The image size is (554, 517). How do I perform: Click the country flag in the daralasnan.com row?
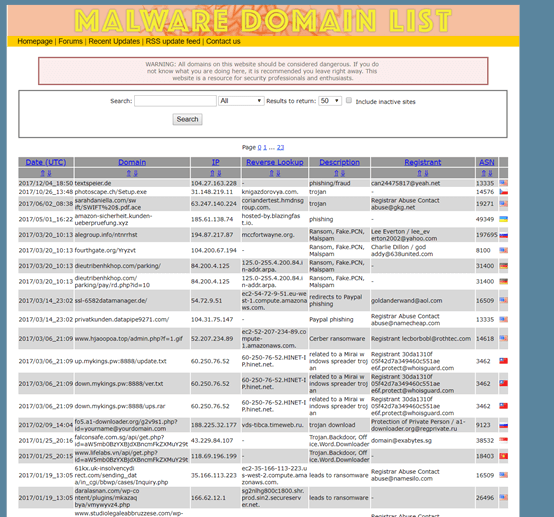[x=503, y=498]
